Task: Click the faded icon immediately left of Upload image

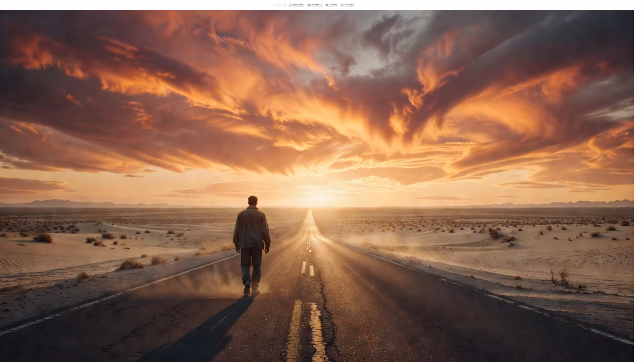Action: click(x=285, y=5)
